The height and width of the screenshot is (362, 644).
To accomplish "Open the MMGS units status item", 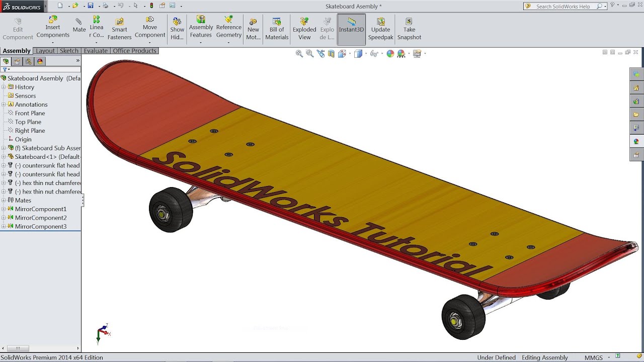I will [x=594, y=357].
